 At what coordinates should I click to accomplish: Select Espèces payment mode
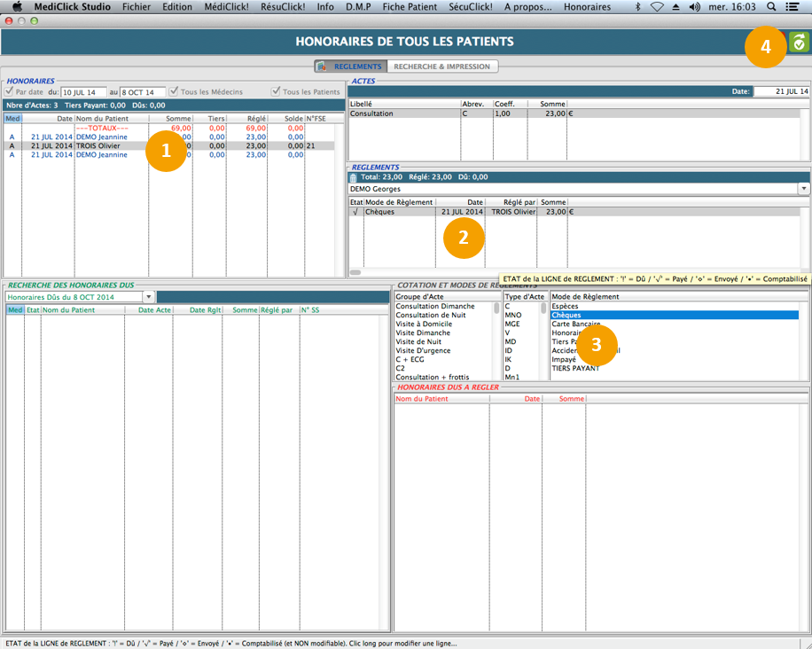[x=565, y=306]
